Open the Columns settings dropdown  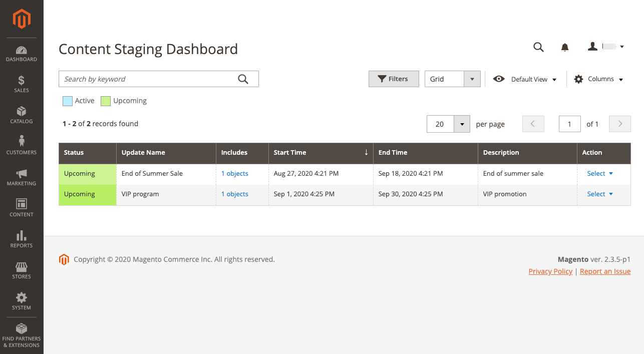click(x=598, y=79)
